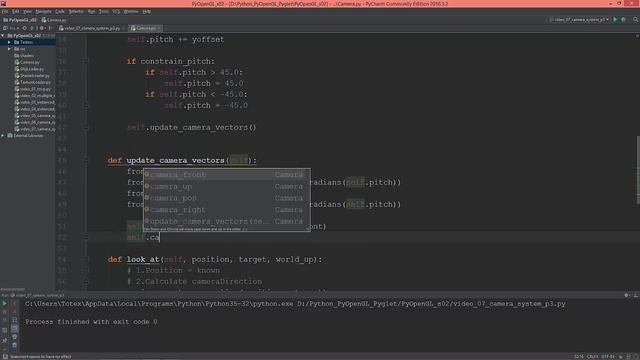Collapse the PyOpenGL_s02 project root
The height and width of the screenshot is (360, 640).
[3, 36]
